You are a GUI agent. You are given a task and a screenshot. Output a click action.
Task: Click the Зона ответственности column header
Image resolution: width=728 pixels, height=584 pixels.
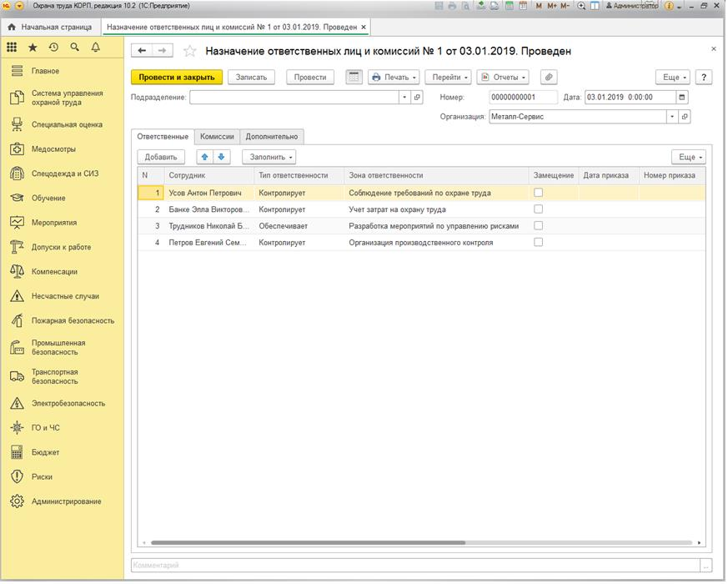(438, 176)
